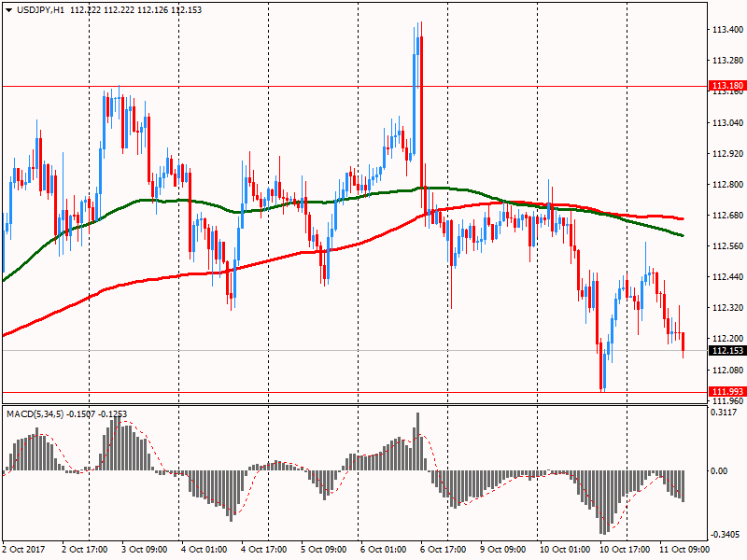Click the 4 Oct 17:00 time label
The width and height of the screenshot is (747, 560).
264,550
